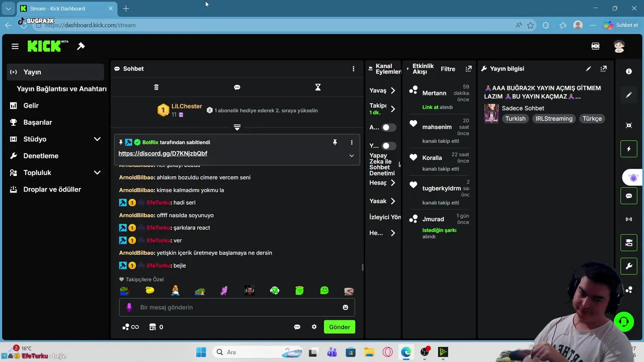Click the hourglass icon in chat toolbar
This screenshot has height=362, width=644.
tap(318, 87)
